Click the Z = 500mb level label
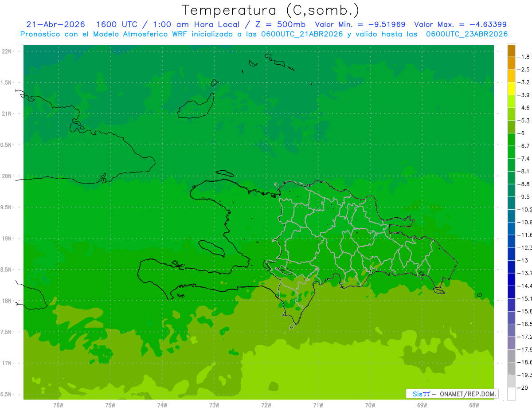Image resolution: width=532 pixels, height=411 pixels. point(280,24)
